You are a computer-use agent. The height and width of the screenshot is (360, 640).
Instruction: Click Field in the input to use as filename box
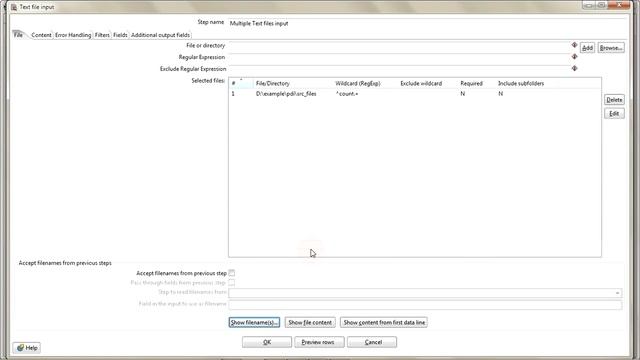point(425,304)
